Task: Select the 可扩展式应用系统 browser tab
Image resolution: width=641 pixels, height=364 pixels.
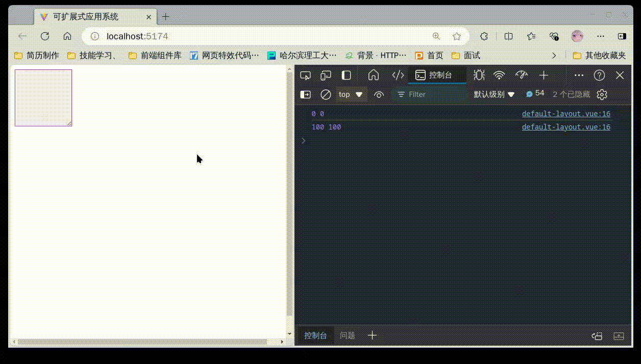Action: (94, 17)
